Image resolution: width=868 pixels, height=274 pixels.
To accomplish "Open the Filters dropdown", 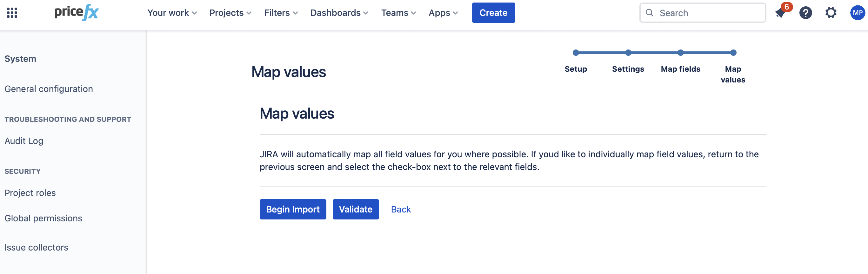I will click(x=281, y=13).
